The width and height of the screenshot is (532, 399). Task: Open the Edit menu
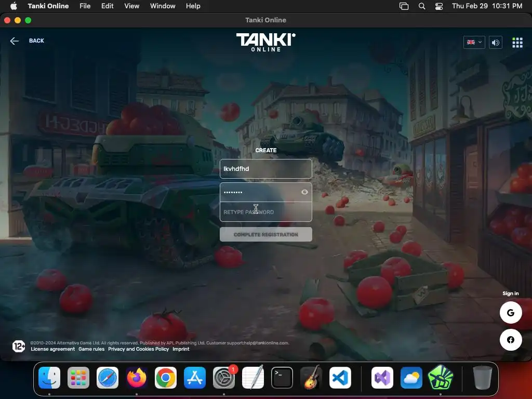[x=107, y=6]
